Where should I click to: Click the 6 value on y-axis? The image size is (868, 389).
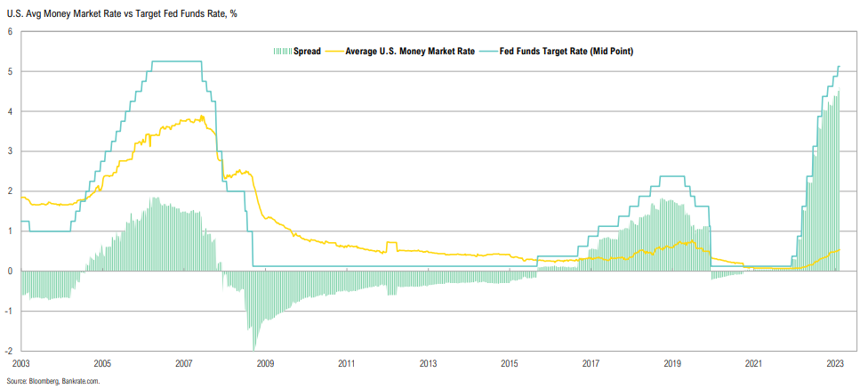[10, 32]
